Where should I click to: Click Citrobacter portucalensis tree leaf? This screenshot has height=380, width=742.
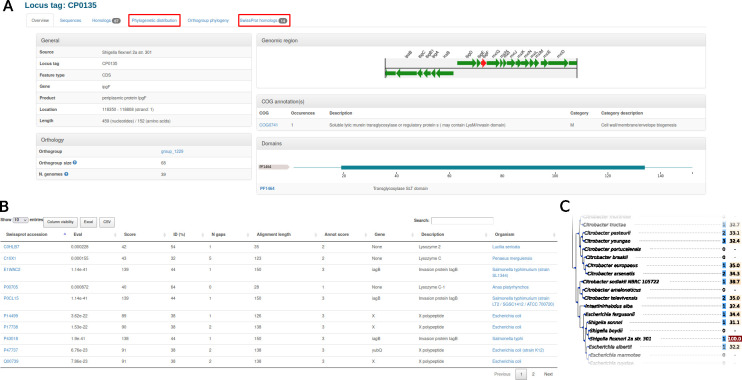613,248
